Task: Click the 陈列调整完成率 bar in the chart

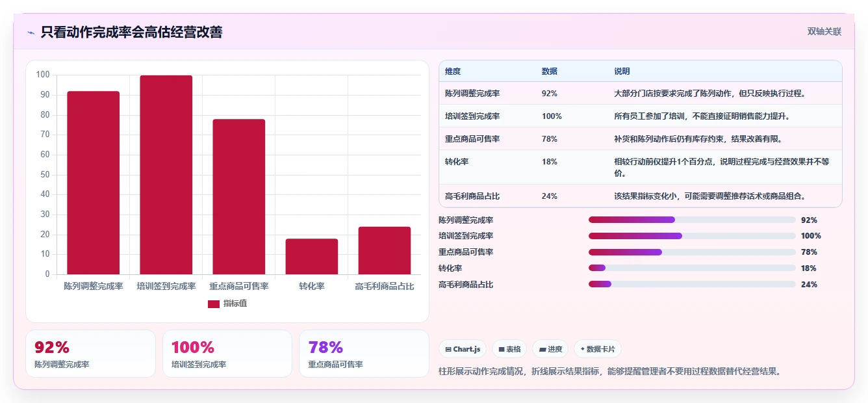Action: pyautogui.click(x=94, y=183)
